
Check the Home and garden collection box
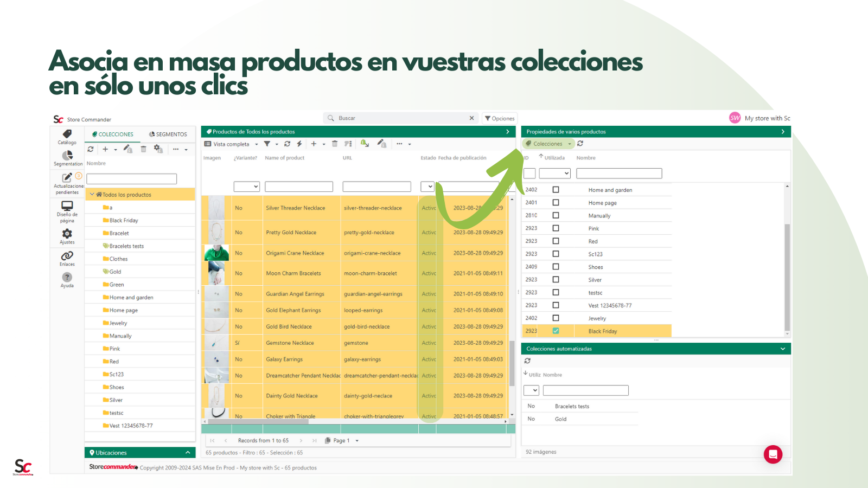(556, 190)
